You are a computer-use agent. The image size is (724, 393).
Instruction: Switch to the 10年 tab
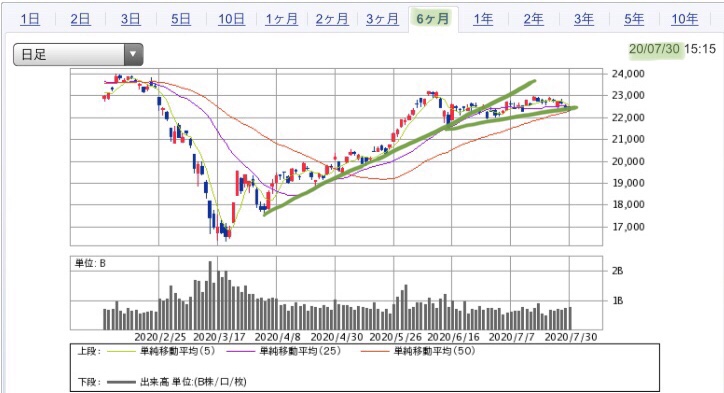point(684,19)
